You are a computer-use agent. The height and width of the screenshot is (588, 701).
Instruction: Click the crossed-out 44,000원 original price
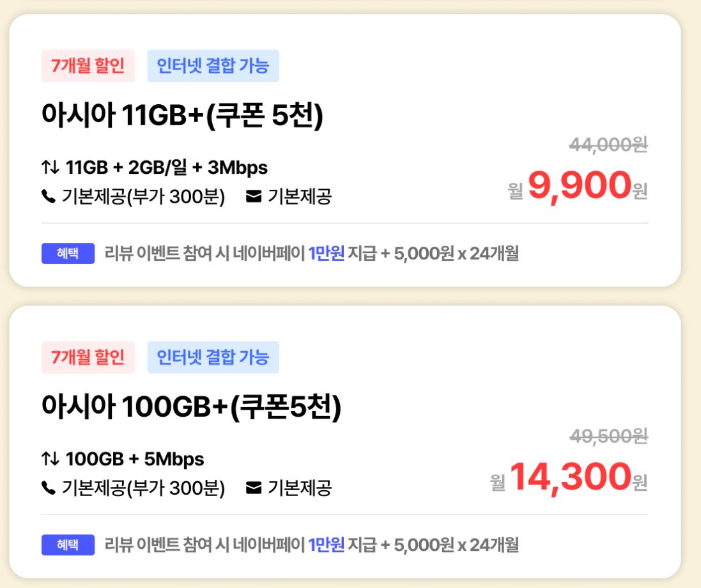pos(608,145)
